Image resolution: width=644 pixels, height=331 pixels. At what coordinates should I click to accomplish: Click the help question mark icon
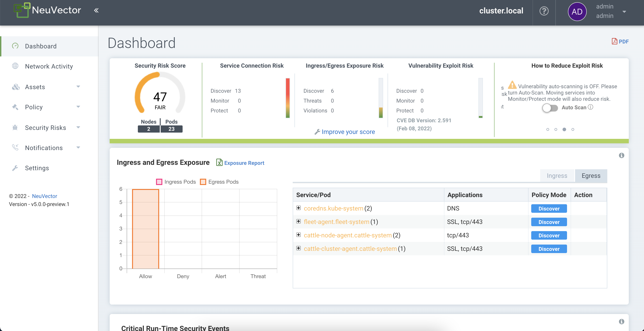pyautogui.click(x=544, y=11)
